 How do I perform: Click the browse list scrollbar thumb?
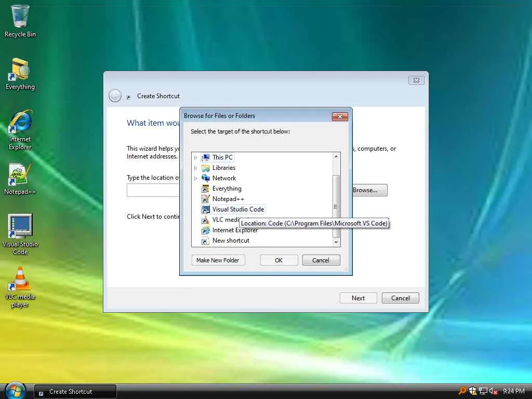click(x=336, y=207)
